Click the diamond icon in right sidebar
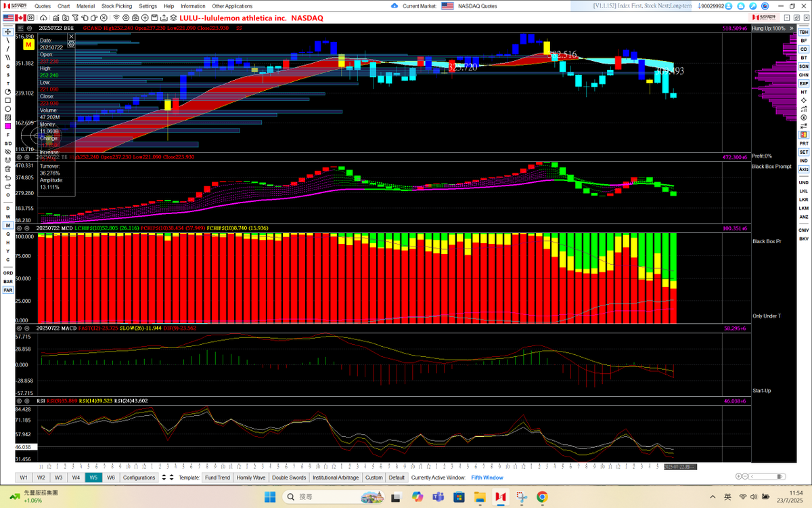This screenshot has width=812, height=508. [x=804, y=100]
